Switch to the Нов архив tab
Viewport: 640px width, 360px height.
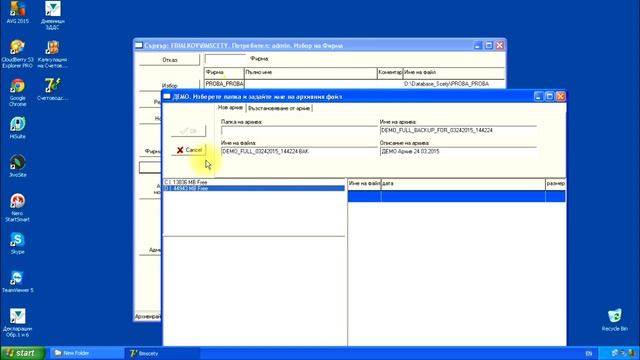coord(230,107)
